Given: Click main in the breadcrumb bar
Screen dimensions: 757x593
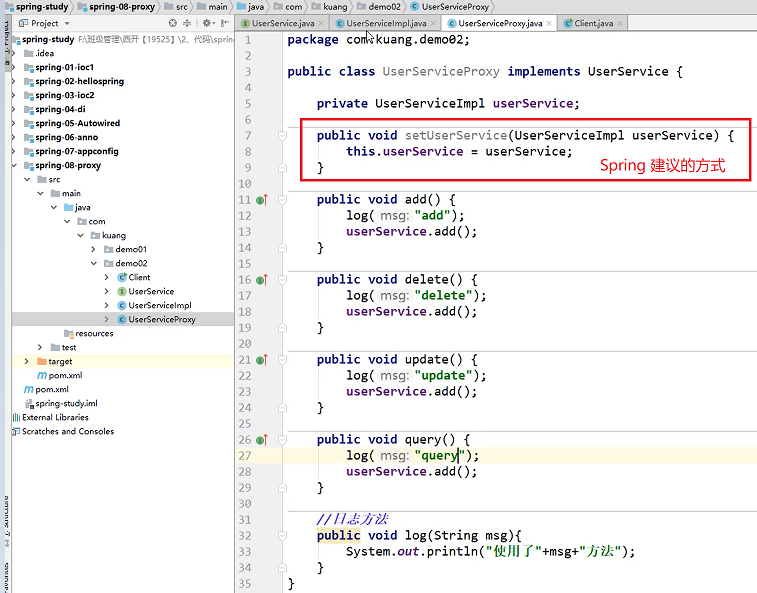Looking at the screenshot, I should pos(212,7).
